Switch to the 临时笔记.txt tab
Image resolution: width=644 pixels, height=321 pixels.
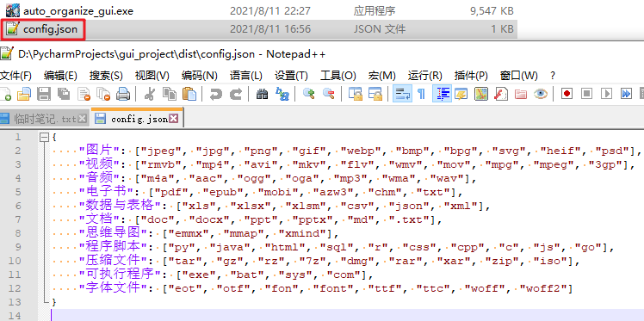click(x=45, y=119)
